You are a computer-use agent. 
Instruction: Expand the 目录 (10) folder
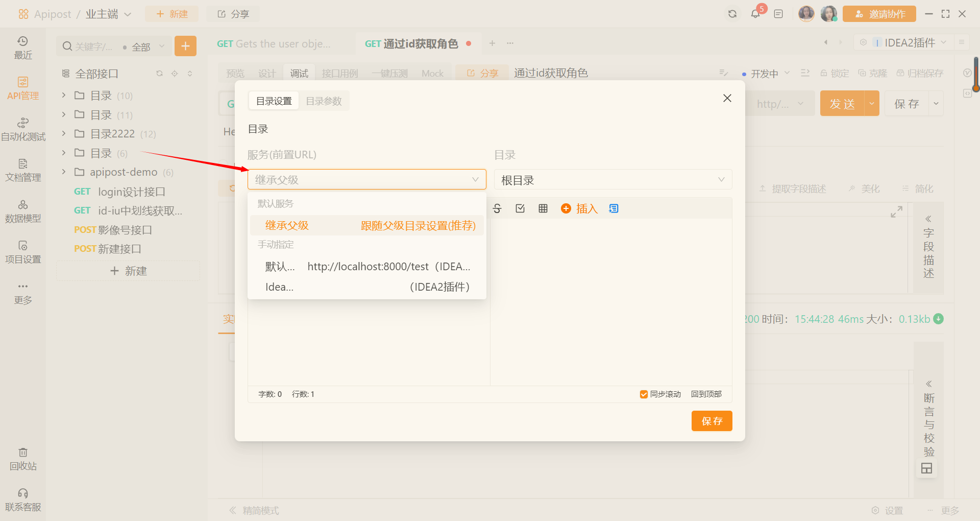tap(64, 96)
